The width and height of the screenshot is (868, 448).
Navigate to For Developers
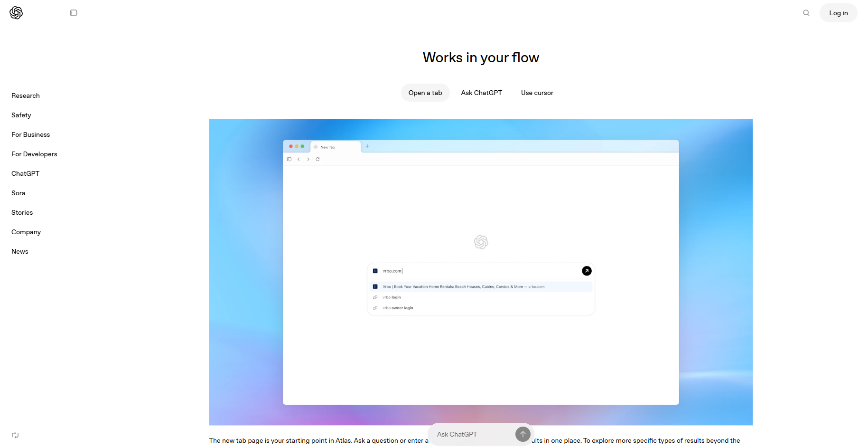[34, 154]
